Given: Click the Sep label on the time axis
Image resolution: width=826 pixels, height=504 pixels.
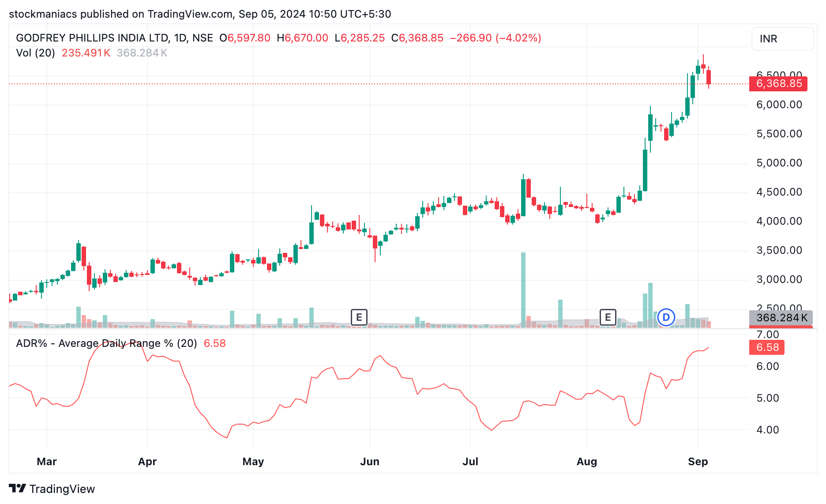Looking at the screenshot, I should [x=698, y=462].
